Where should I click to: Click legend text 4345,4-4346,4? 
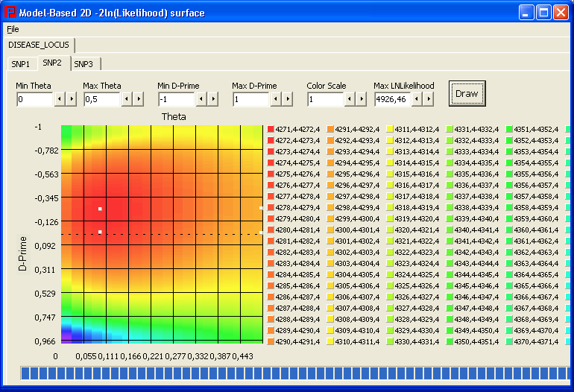click(476, 286)
